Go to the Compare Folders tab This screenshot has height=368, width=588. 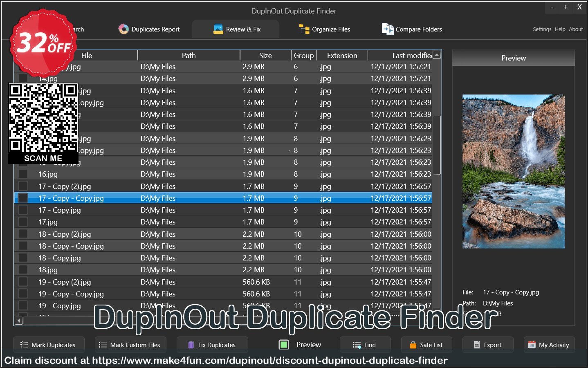(x=411, y=29)
